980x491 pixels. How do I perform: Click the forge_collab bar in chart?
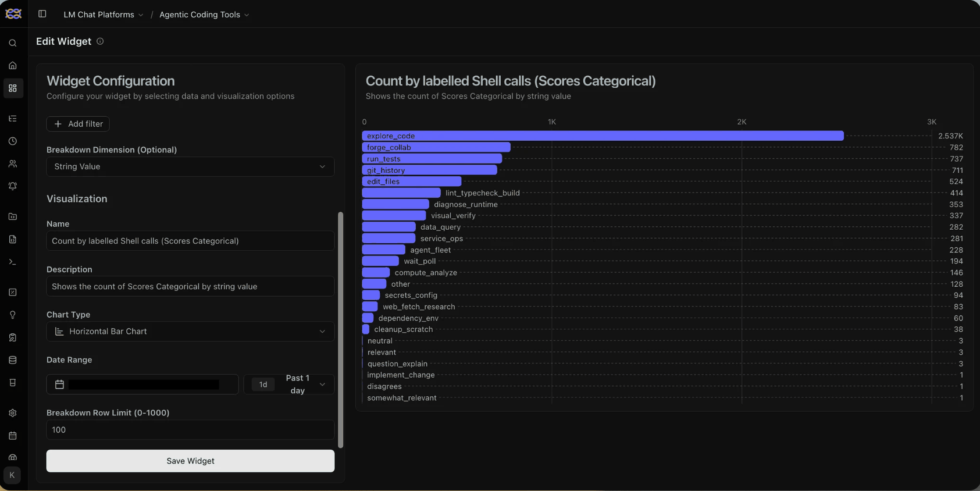coord(436,148)
